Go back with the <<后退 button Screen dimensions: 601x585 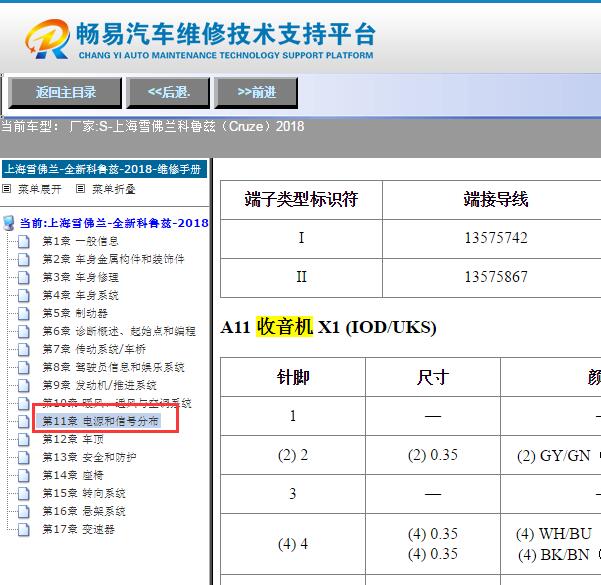pos(168,92)
